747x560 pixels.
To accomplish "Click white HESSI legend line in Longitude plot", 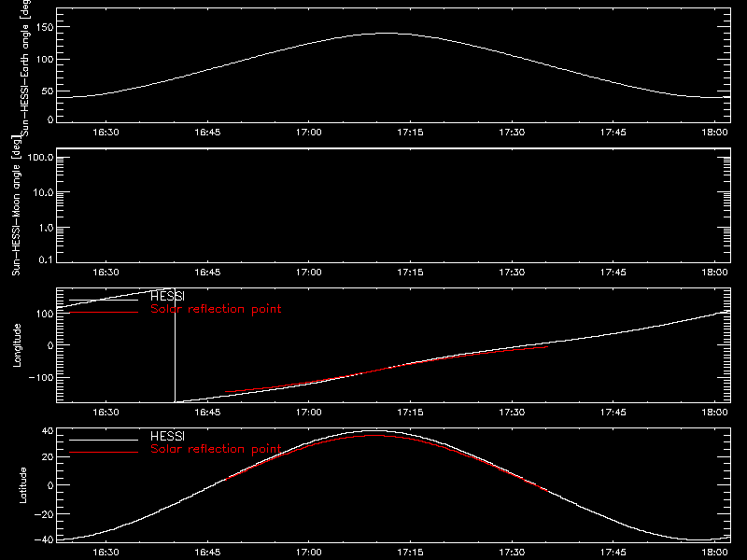I will 104,300.
